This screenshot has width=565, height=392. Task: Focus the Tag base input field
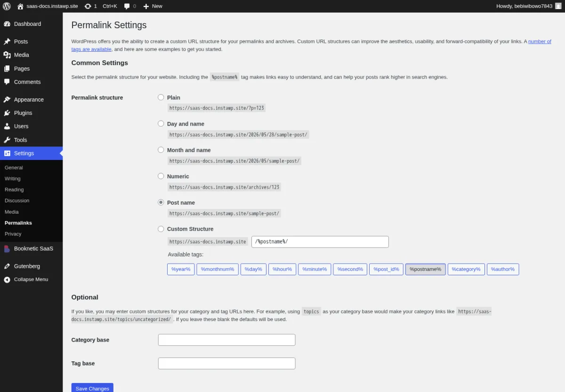coord(226,363)
